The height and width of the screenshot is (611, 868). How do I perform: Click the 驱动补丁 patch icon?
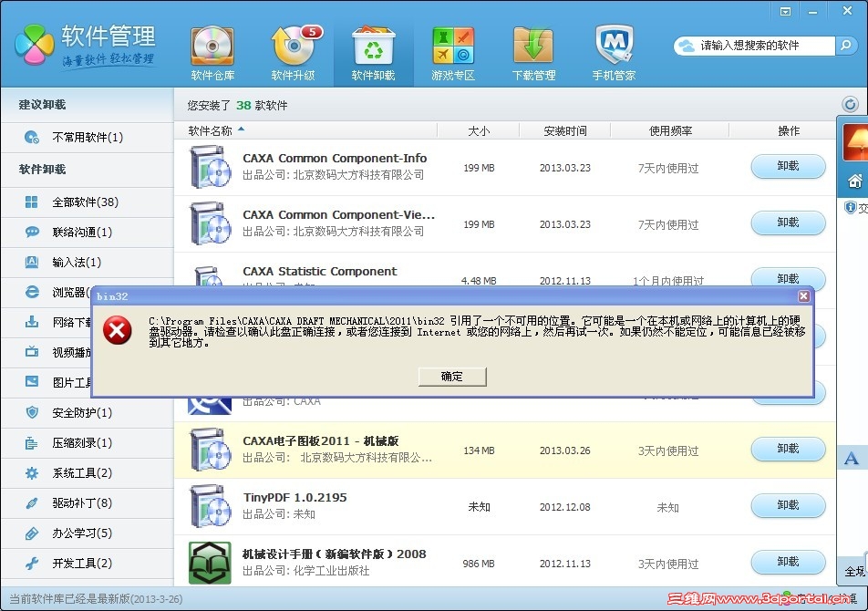[x=32, y=502]
